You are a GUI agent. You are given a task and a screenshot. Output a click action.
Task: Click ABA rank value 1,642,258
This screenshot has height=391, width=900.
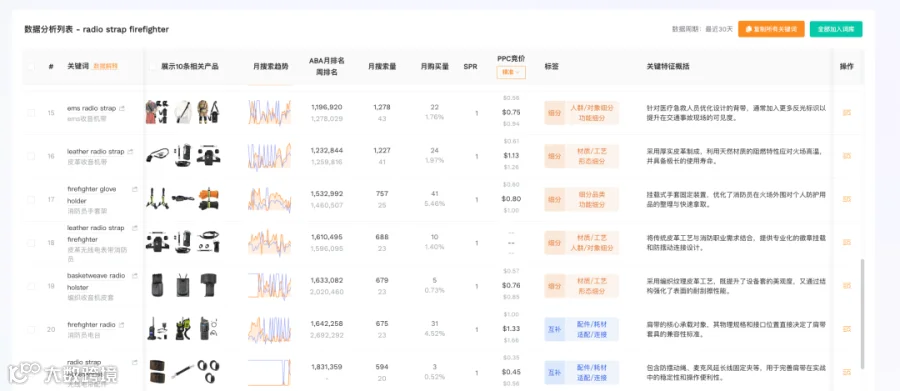pyautogui.click(x=327, y=324)
